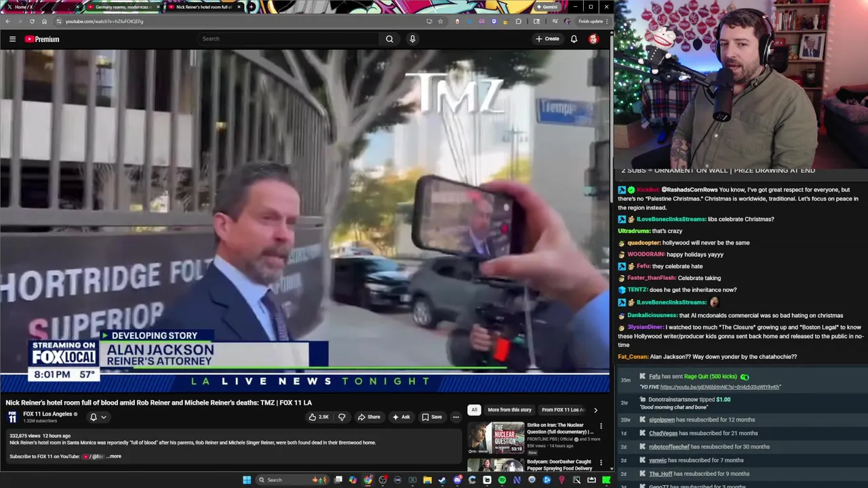Open Google Chrome from the taskbar

[x=368, y=480]
